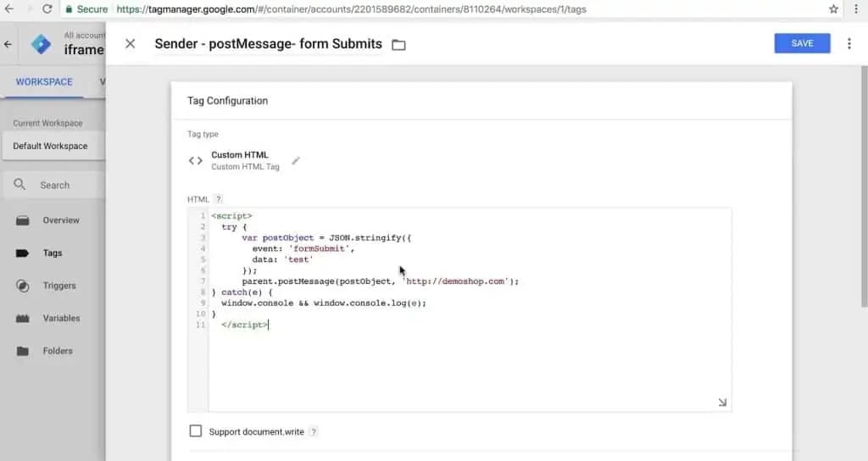Click the Custom HTML code brackets icon
The image size is (868, 461).
pos(196,161)
